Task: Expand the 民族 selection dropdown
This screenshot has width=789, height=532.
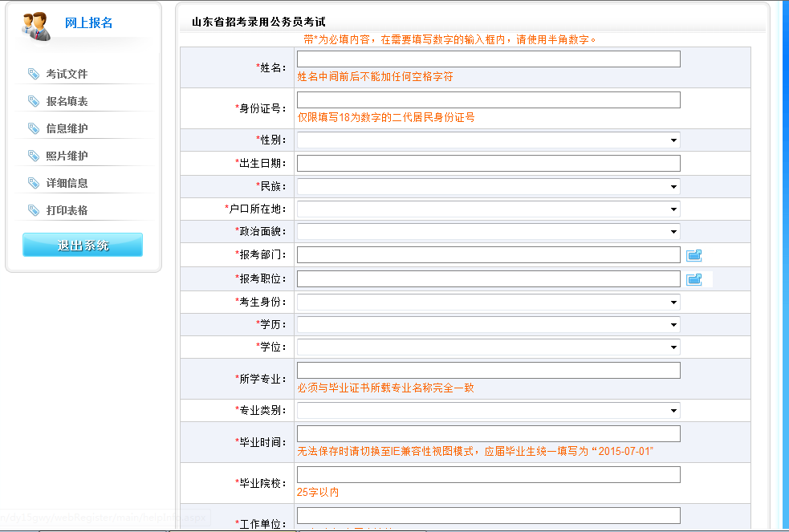Action: (673, 186)
